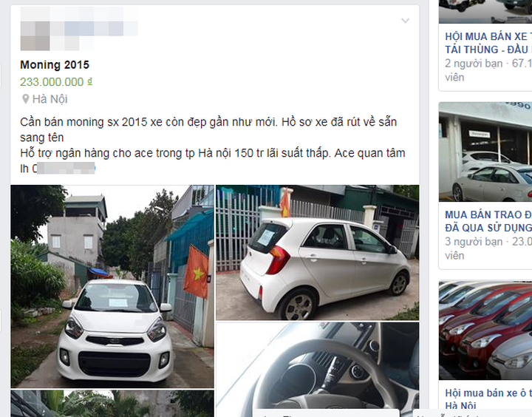
Task: Open the partially visible bottom-left photo
Action: (112, 404)
